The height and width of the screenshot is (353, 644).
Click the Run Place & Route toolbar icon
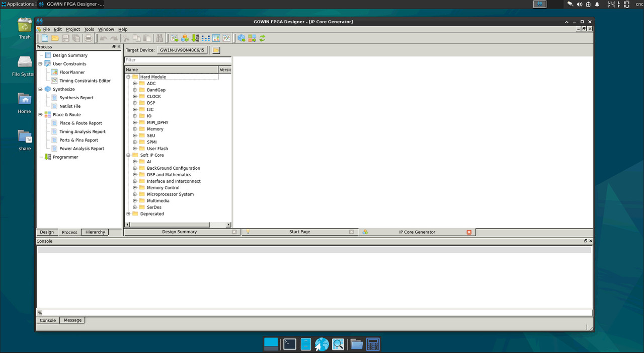(x=252, y=38)
